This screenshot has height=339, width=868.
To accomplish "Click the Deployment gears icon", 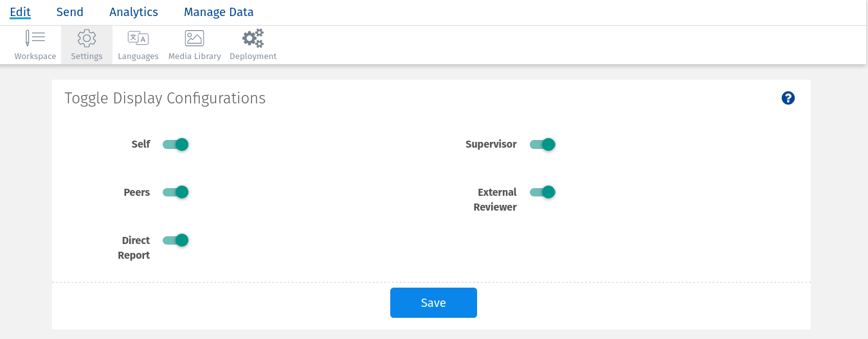I will click(253, 39).
